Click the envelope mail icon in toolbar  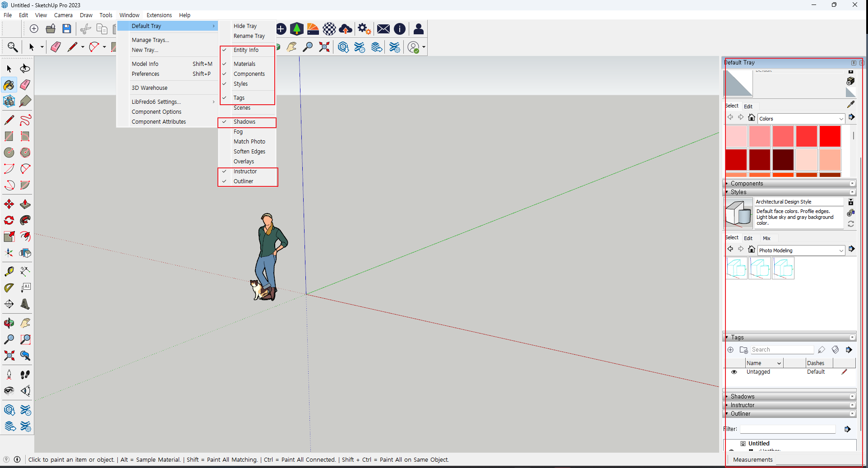point(383,29)
